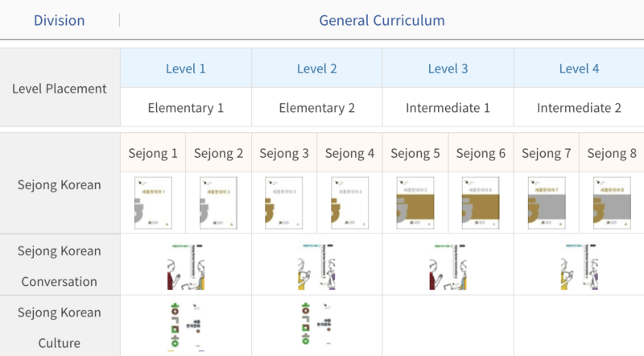This screenshot has width=644, height=356.
Task: Click the General Curriculum heading
Action: click(x=382, y=20)
